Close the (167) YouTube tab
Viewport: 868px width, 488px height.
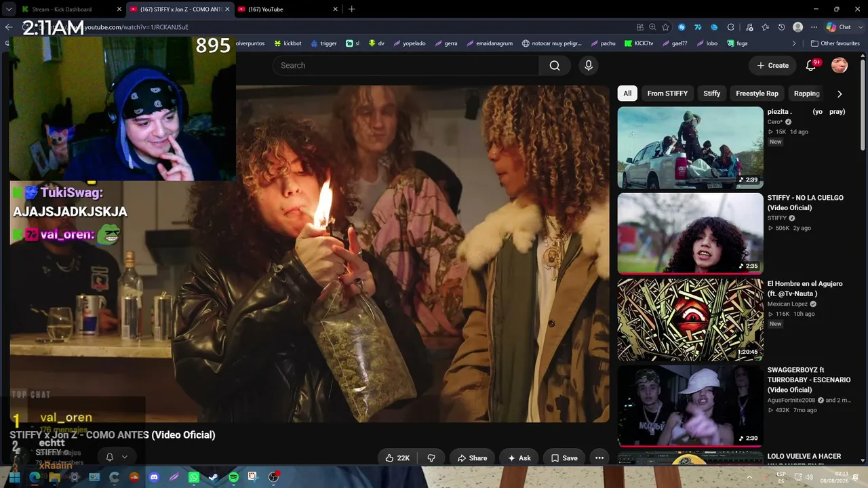(x=335, y=9)
